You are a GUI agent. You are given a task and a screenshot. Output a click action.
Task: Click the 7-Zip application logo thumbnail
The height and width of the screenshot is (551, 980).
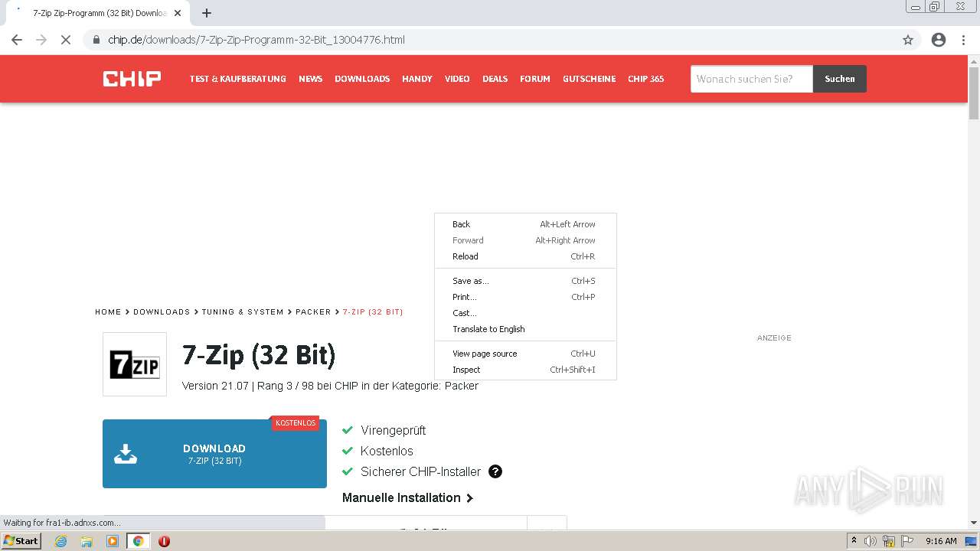[135, 364]
